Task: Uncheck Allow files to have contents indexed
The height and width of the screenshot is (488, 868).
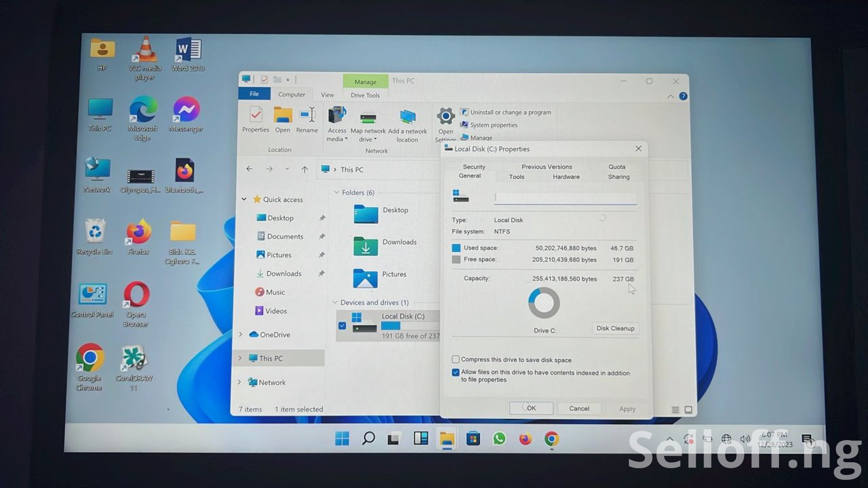Action: [456, 372]
